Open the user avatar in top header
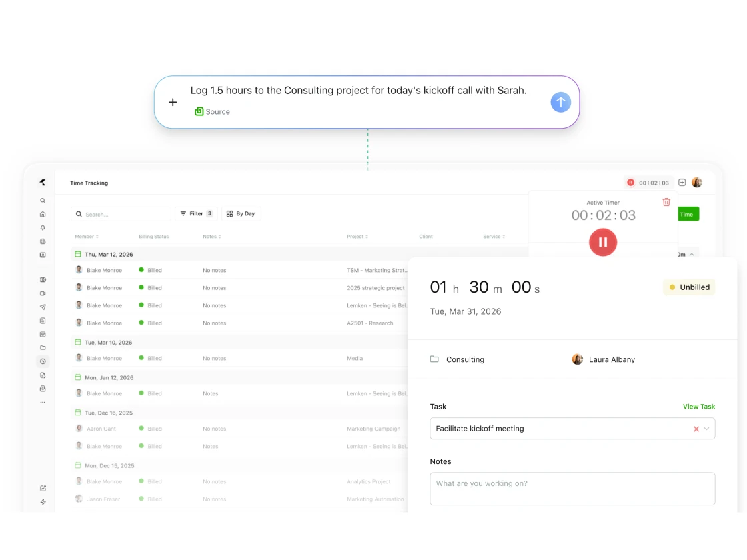Screen dimensions: 747x560 coord(697,183)
